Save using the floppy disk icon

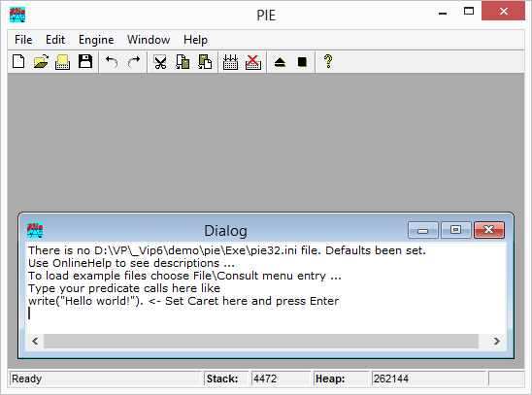click(85, 62)
